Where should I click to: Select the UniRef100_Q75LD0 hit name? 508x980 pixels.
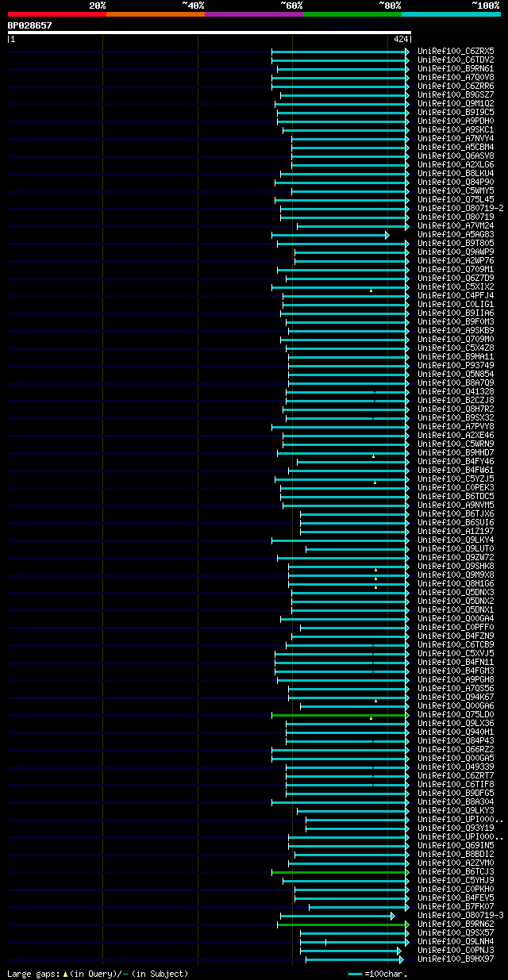coord(456,714)
